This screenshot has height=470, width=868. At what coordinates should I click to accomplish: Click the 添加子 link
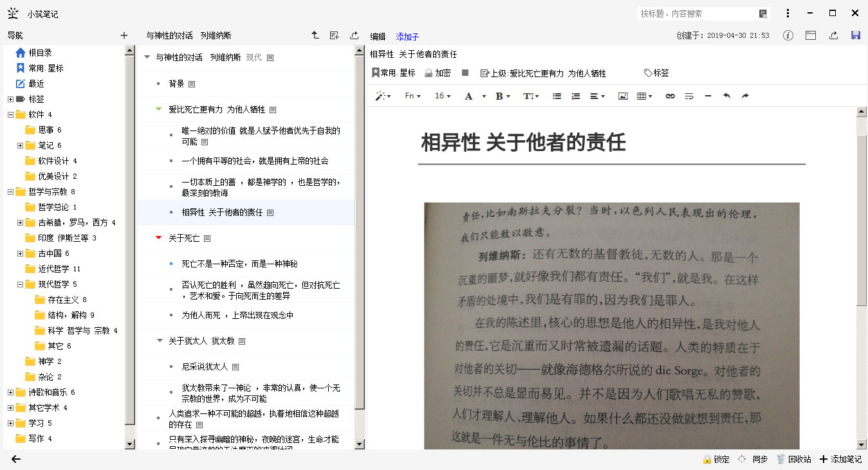[407, 37]
